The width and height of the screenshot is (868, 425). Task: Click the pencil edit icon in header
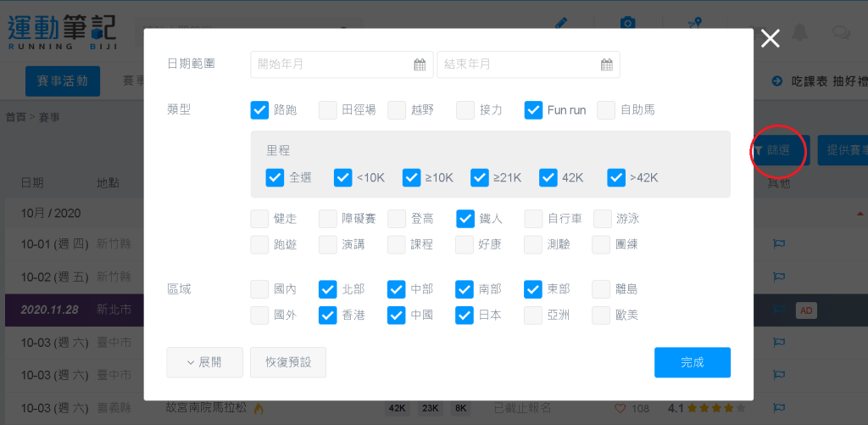coord(561,23)
